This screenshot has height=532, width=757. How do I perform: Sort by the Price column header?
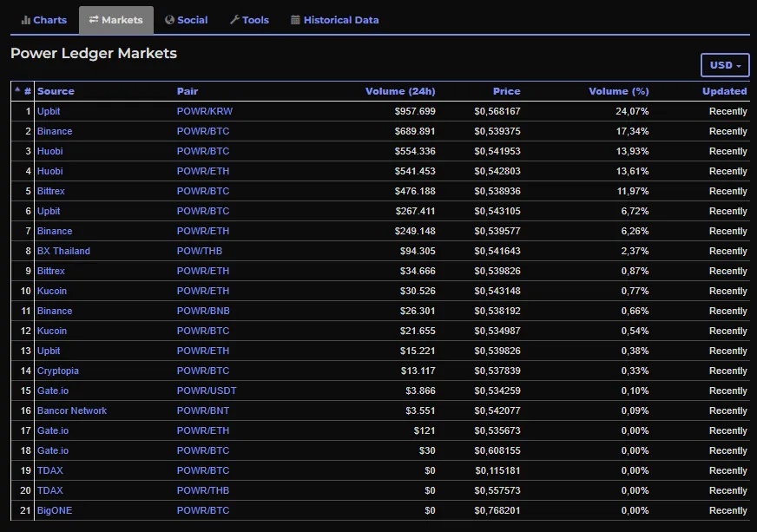[506, 91]
